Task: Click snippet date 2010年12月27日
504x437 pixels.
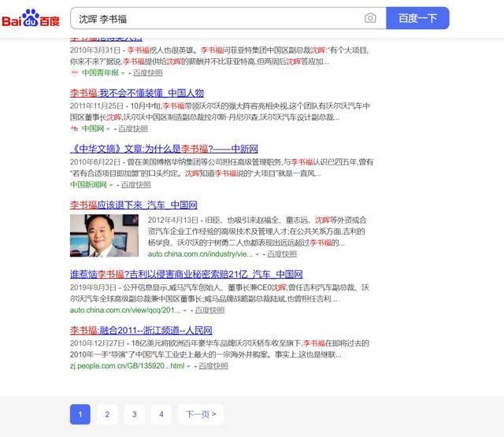Action: point(98,343)
